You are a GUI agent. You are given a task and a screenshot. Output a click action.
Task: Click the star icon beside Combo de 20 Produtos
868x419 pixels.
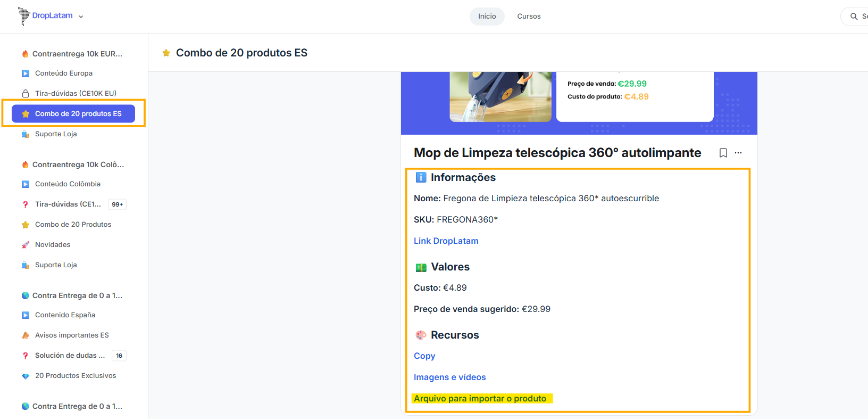click(26, 225)
